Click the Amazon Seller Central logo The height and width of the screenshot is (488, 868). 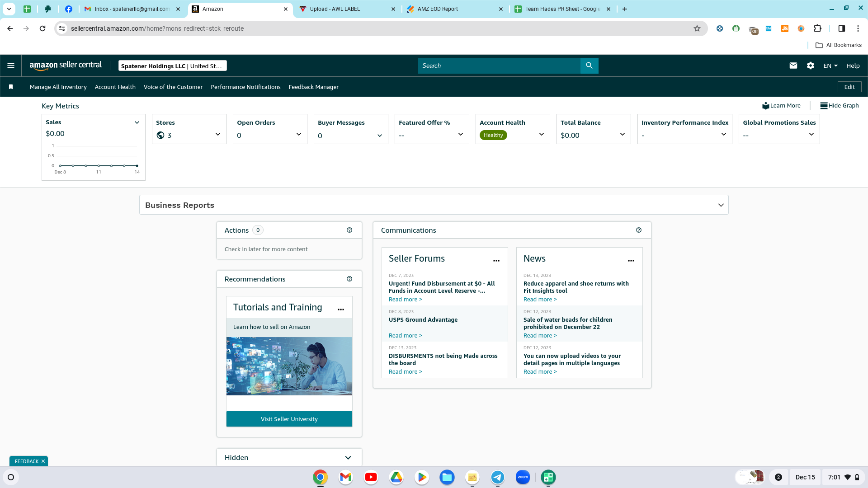[66, 66]
